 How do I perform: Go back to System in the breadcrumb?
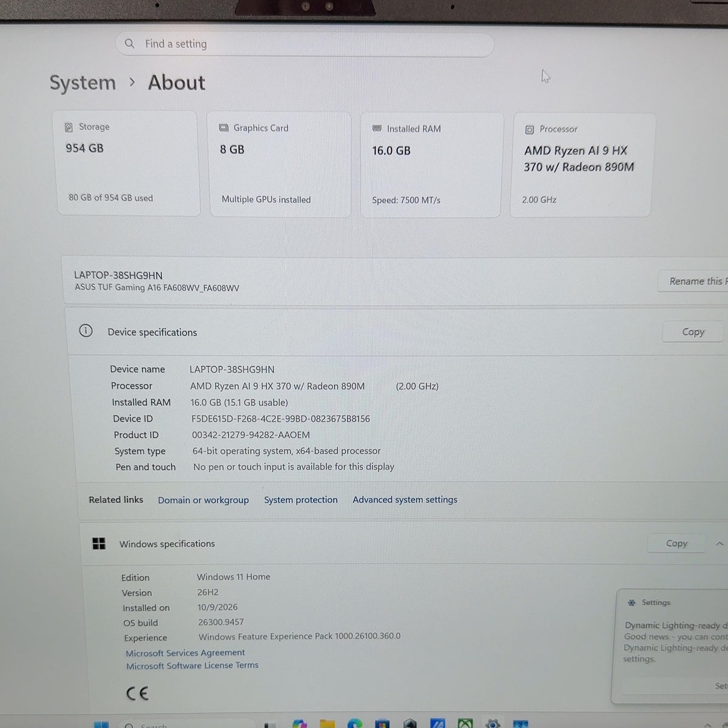click(83, 83)
